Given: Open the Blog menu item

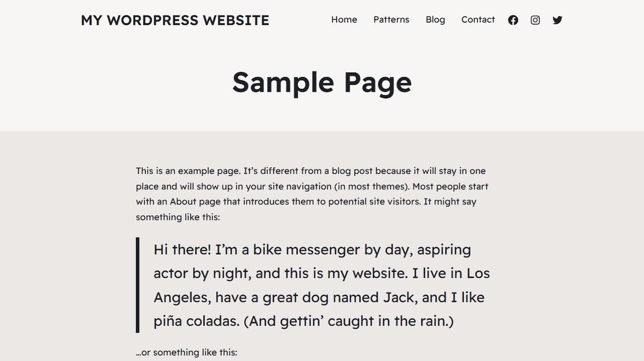Looking at the screenshot, I should point(435,20).
